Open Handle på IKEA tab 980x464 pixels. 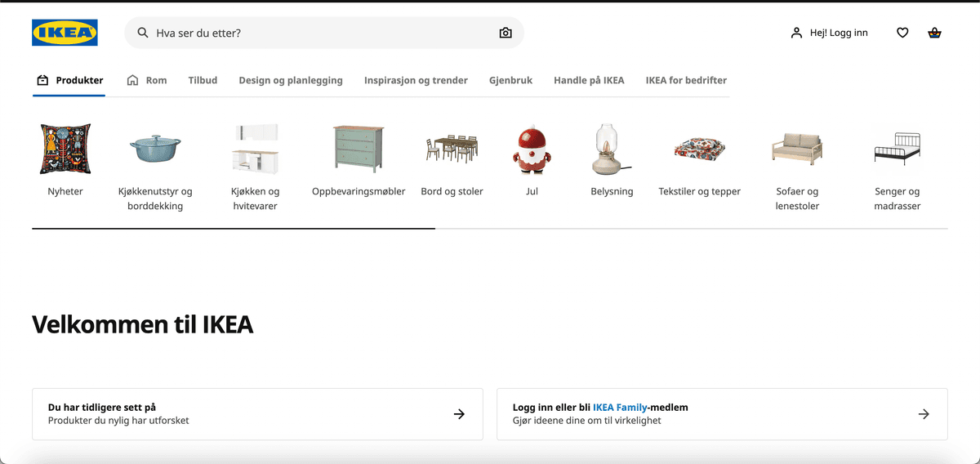click(589, 80)
